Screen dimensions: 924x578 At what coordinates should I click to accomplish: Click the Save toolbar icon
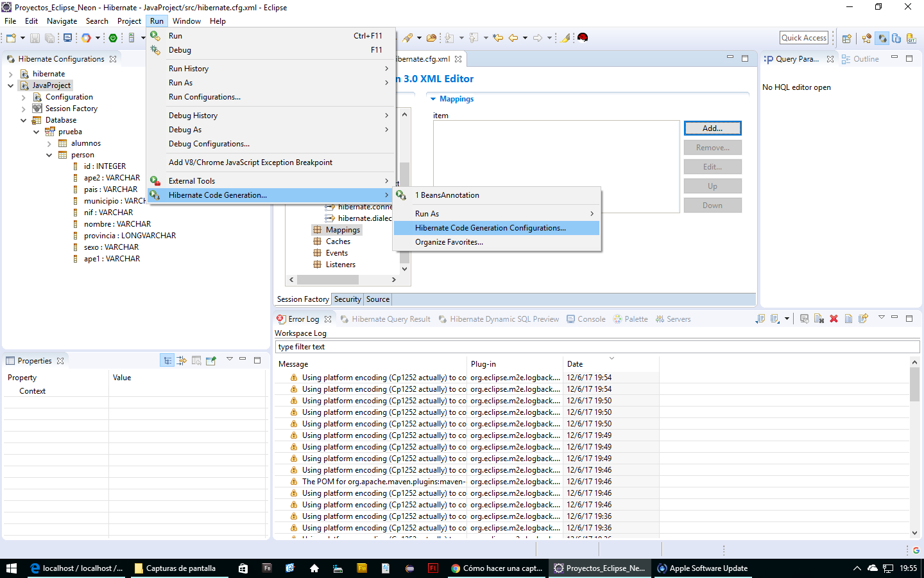[35, 38]
